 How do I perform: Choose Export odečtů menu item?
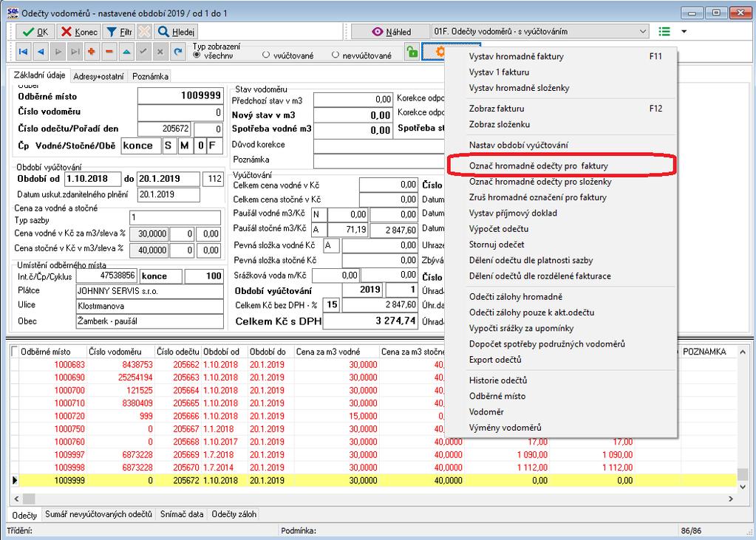561,360
